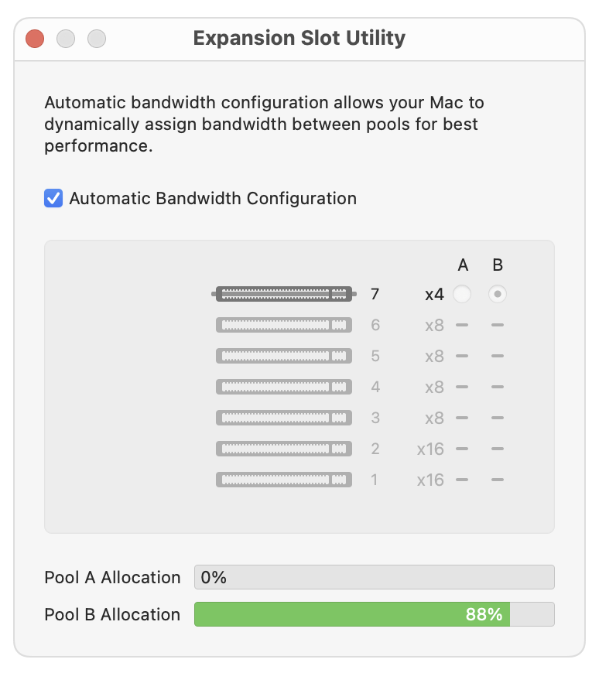Viewport: 616px width, 673px height.
Task: Click the slot 3 PCIe slot icon
Action: pyautogui.click(x=284, y=418)
